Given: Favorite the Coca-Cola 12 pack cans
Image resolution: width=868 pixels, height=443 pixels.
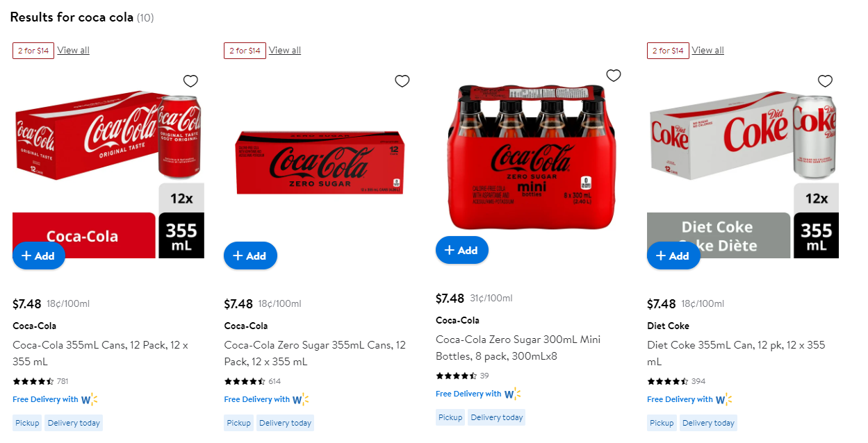Looking at the screenshot, I should point(190,81).
